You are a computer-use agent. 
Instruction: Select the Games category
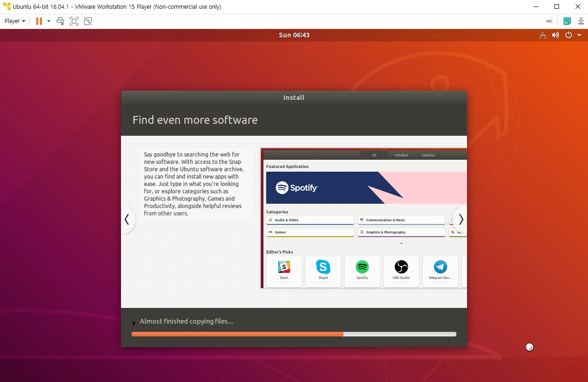tap(310, 232)
